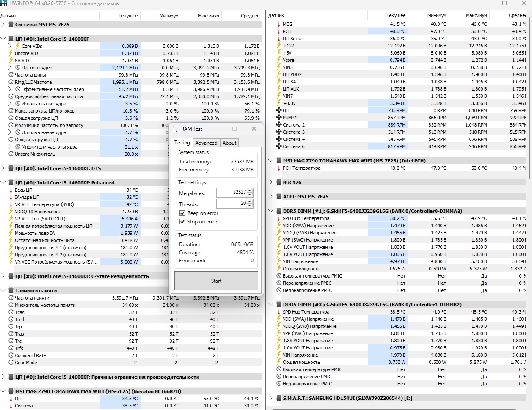Viewport: 532px width, 410px height.
Task: Toggle the Beep on error checkbox
Action: point(182,213)
